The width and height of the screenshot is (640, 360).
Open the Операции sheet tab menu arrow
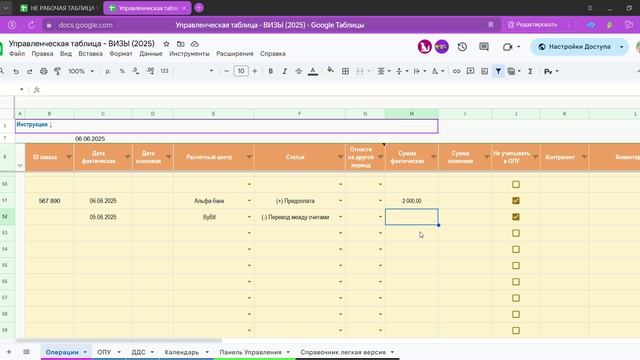click(x=85, y=352)
